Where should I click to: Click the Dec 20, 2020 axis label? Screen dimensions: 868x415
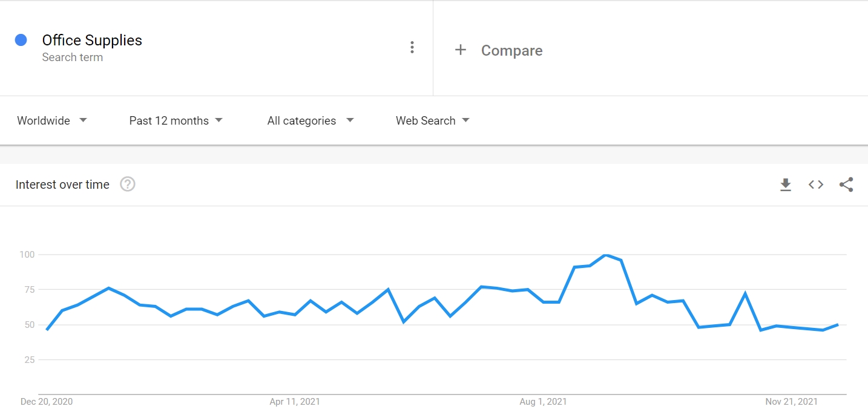(45, 401)
